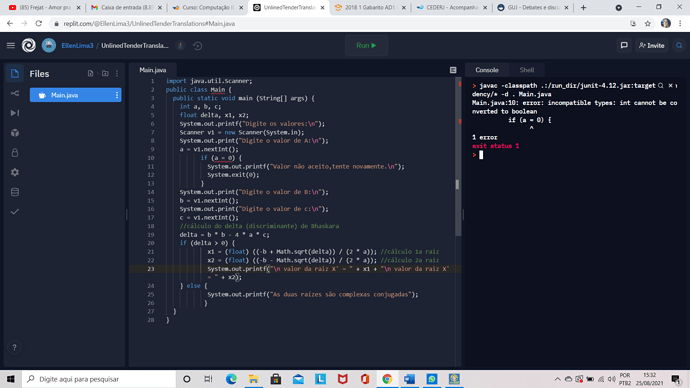The height and width of the screenshot is (388, 690).
Task: Open Word from the taskbar
Action: click(x=409, y=379)
